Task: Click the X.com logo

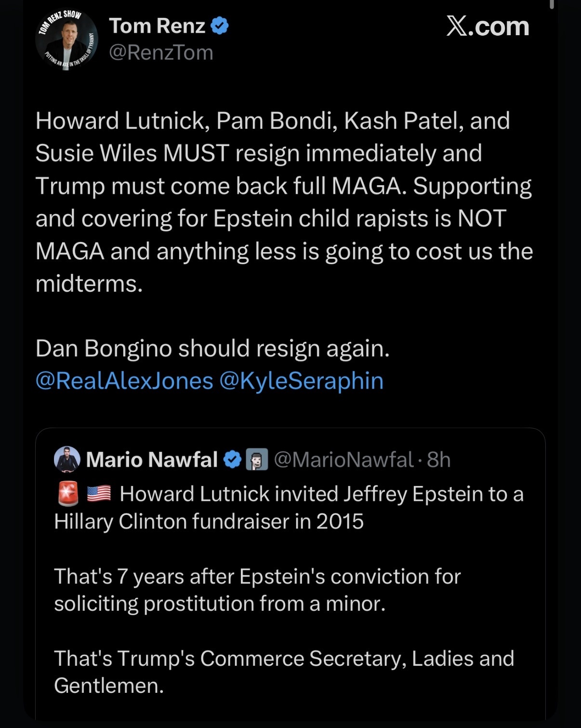Action: tap(488, 27)
